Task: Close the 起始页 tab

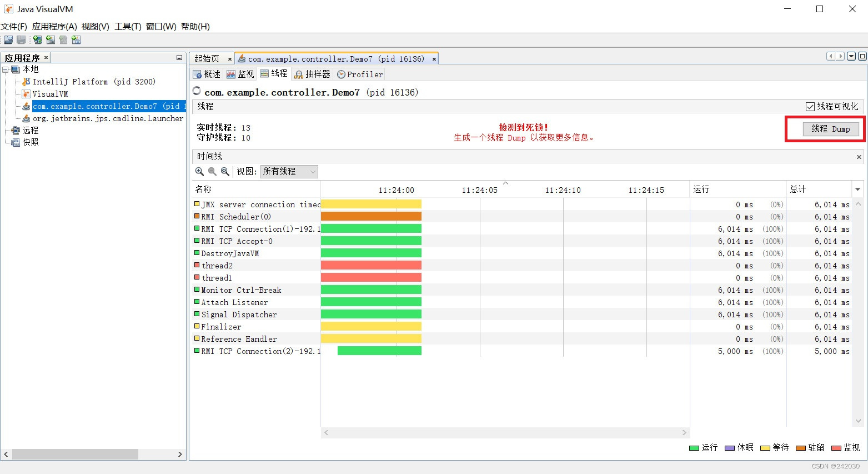Action: (x=229, y=59)
